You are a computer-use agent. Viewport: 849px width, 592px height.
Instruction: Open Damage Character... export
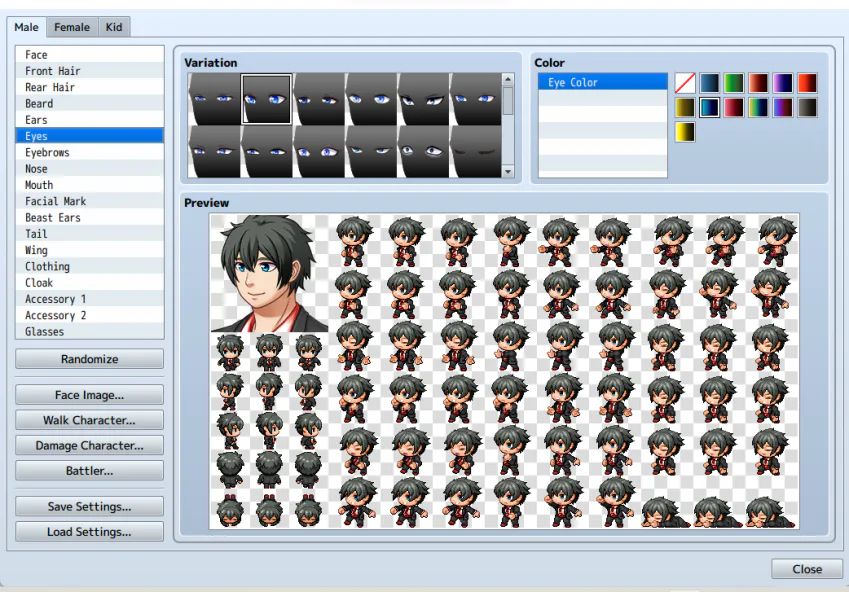click(x=89, y=445)
